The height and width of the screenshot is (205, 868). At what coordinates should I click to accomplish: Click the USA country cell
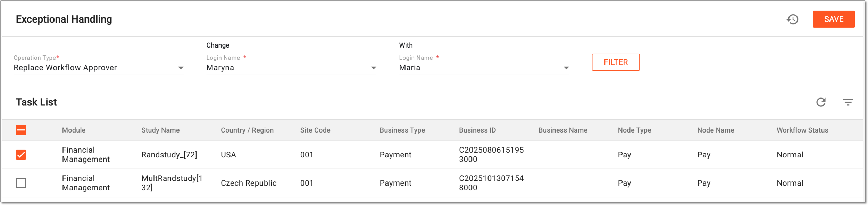tap(228, 155)
